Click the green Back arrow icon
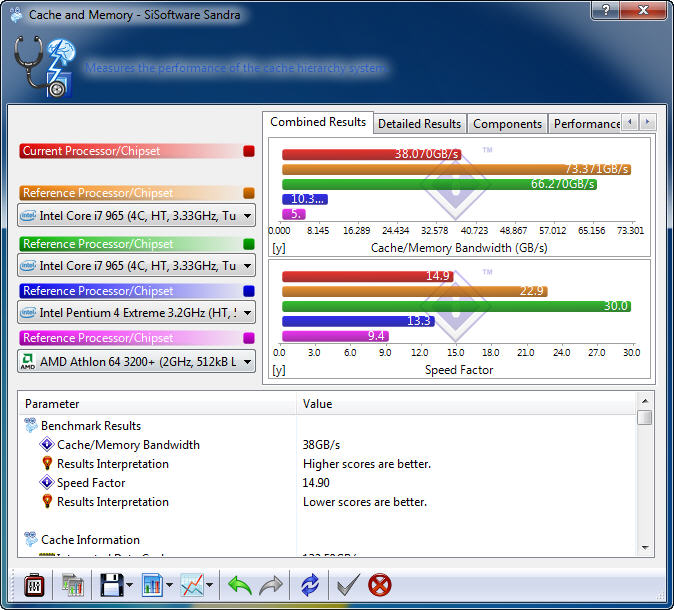 pyautogui.click(x=239, y=585)
